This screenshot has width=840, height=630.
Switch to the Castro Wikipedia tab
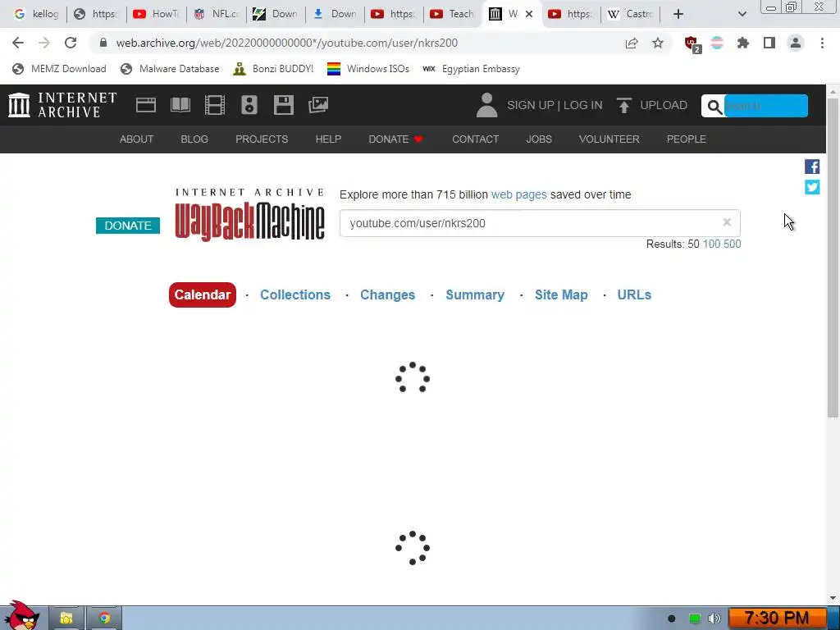pos(631,14)
